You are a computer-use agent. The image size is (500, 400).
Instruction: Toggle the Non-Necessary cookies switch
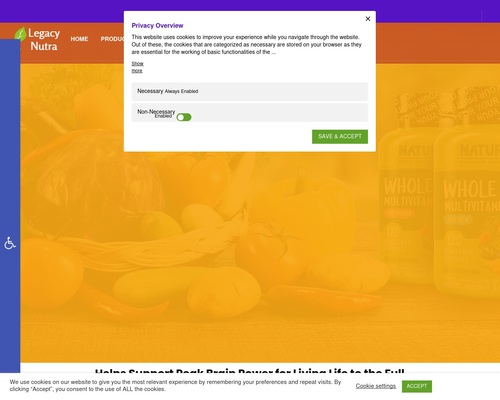184,117
